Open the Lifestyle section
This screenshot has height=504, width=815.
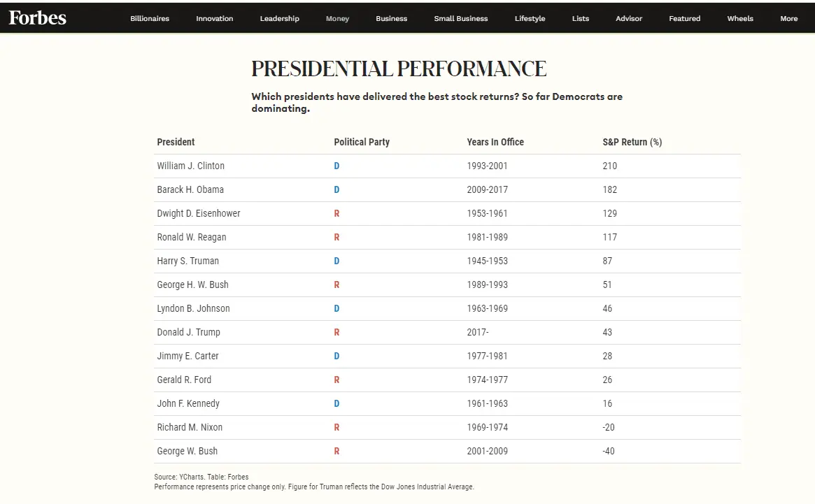click(x=530, y=19)
